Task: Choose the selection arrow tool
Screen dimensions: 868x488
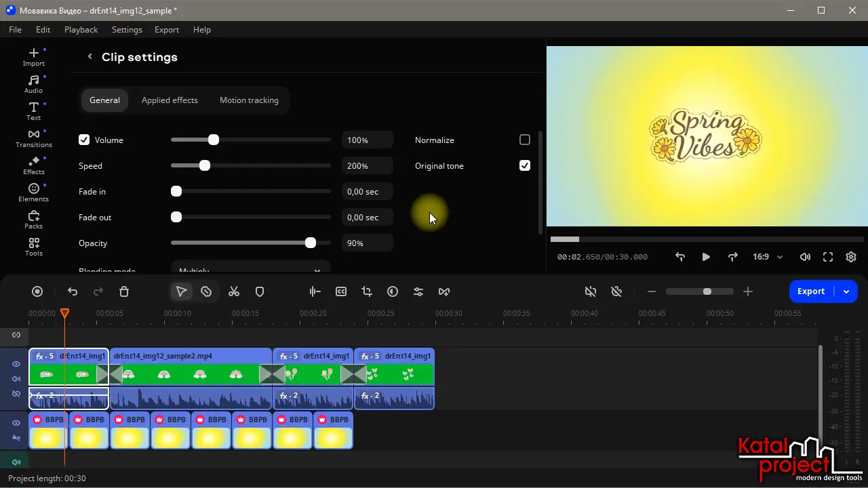Action: click(x=181, y=291)
